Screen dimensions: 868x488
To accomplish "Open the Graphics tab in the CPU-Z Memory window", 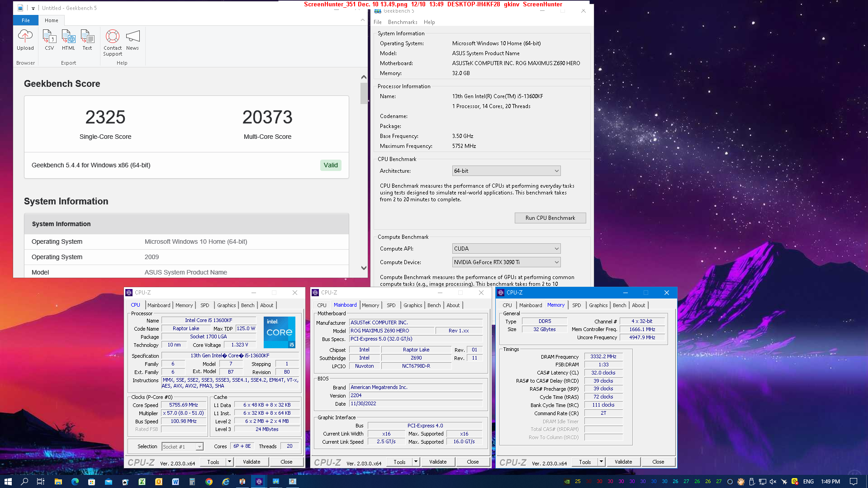I will point(598,305).
